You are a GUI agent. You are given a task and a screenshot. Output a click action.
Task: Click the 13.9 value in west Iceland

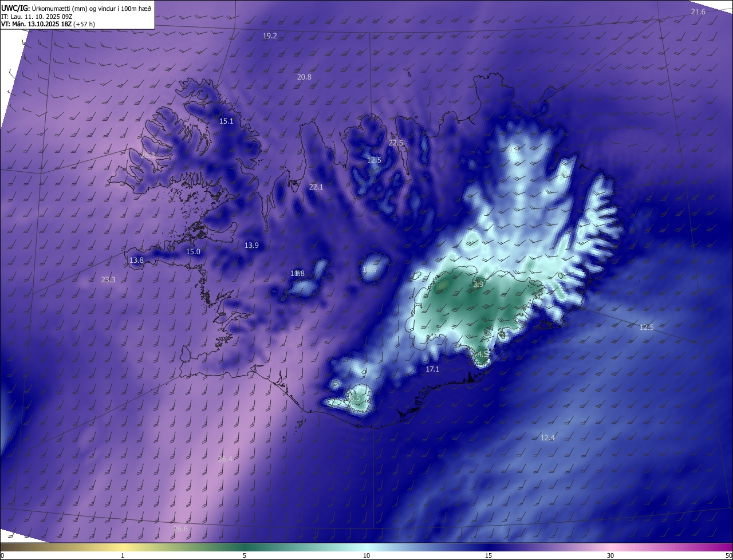tap(251, 246)
